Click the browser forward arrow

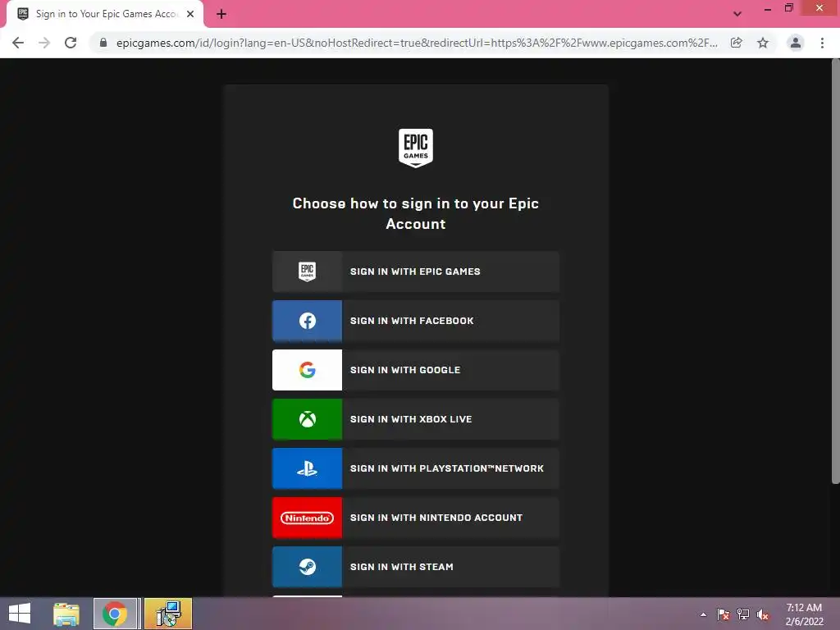point(44,43)
